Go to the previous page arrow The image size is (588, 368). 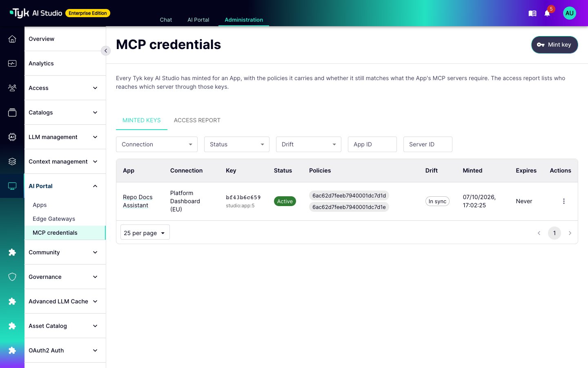(539, 233)
